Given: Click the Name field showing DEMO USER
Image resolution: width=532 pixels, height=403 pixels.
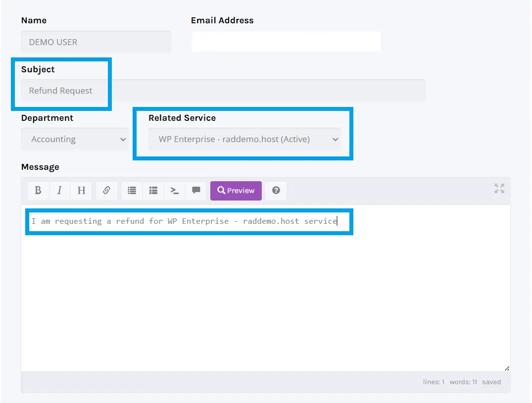Looking at the screenshot, I should 96,42.
